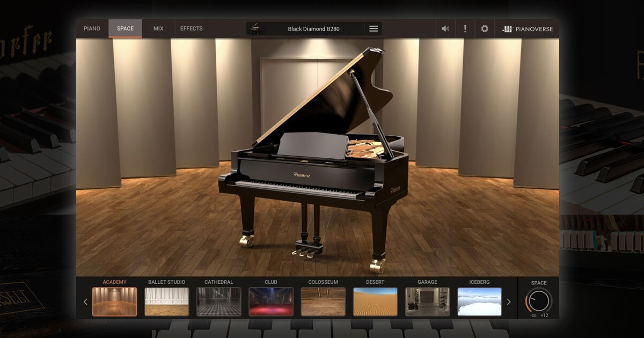
Task: Open notifications via the exclamation mark icon
Action: tap(465, 28)
